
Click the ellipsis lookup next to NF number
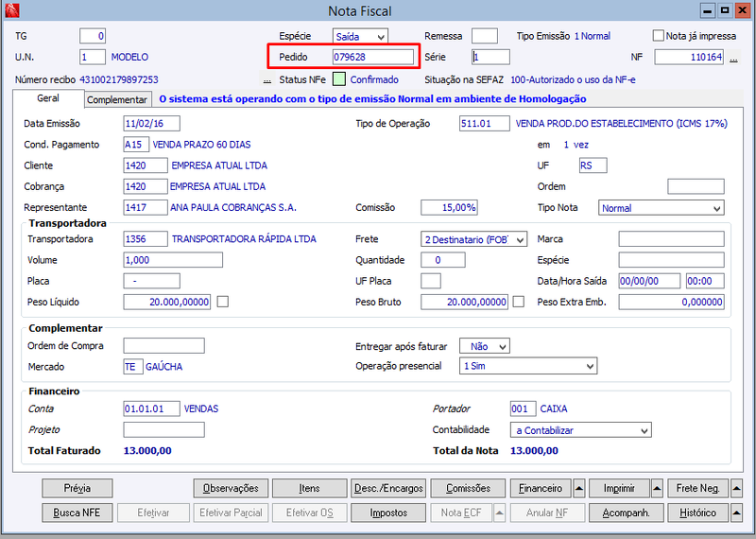[733, 58]
